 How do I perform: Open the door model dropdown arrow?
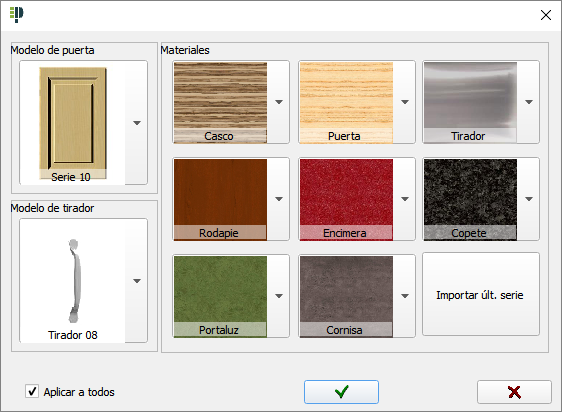pyautogui.click(x=137, y=123)
